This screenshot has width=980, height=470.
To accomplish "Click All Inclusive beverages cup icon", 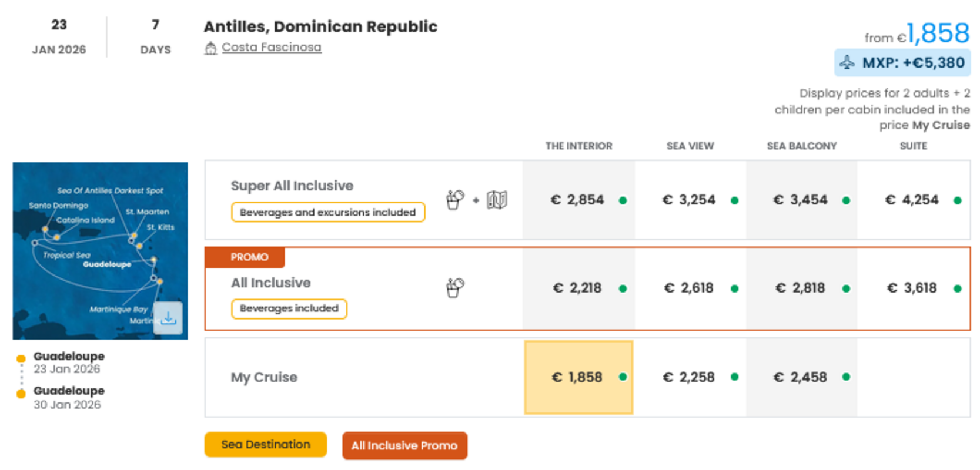I will coord(454,288).
